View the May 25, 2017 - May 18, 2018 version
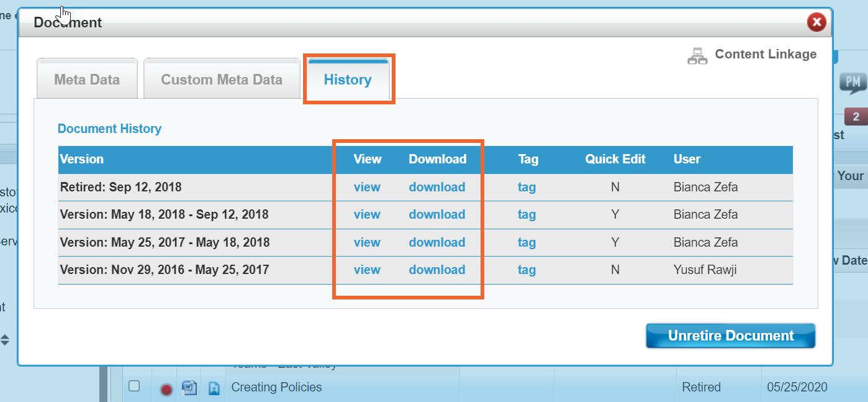Screen dimensions: 868x402 tap(367, 242)
